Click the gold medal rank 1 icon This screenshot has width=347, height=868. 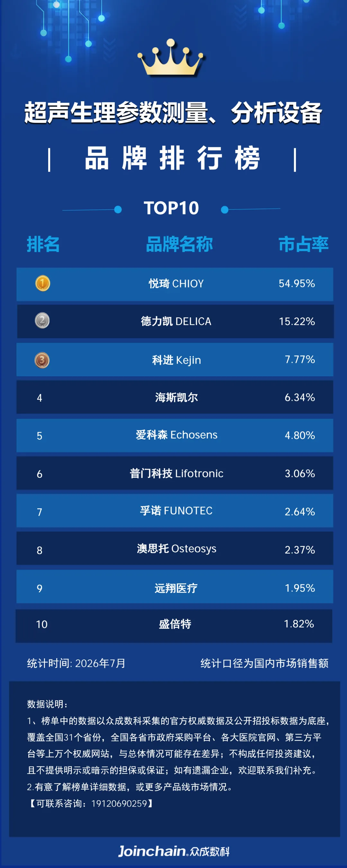point(42,283)
